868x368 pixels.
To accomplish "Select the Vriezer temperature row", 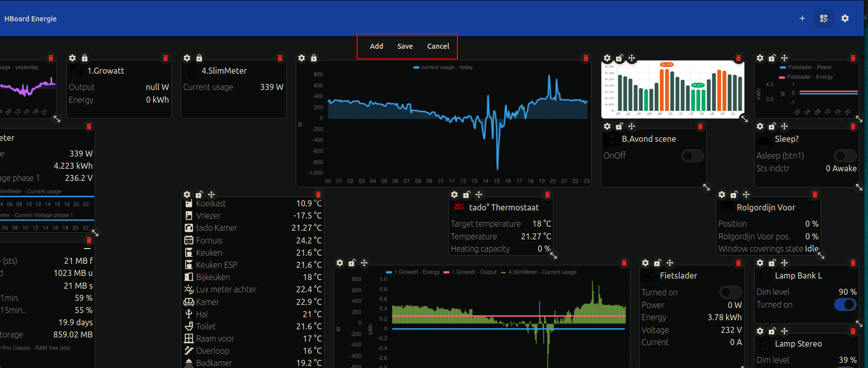I will tap(253, 216).
